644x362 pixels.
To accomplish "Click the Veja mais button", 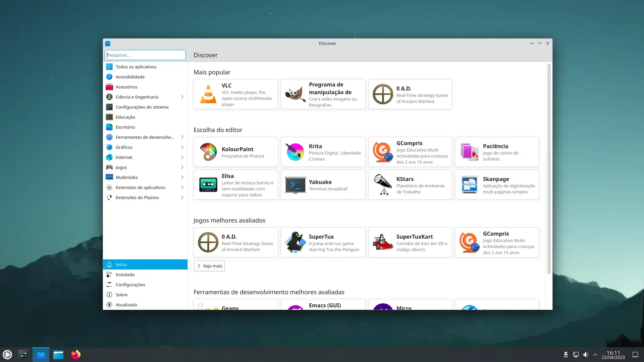I will coord(209,266).
